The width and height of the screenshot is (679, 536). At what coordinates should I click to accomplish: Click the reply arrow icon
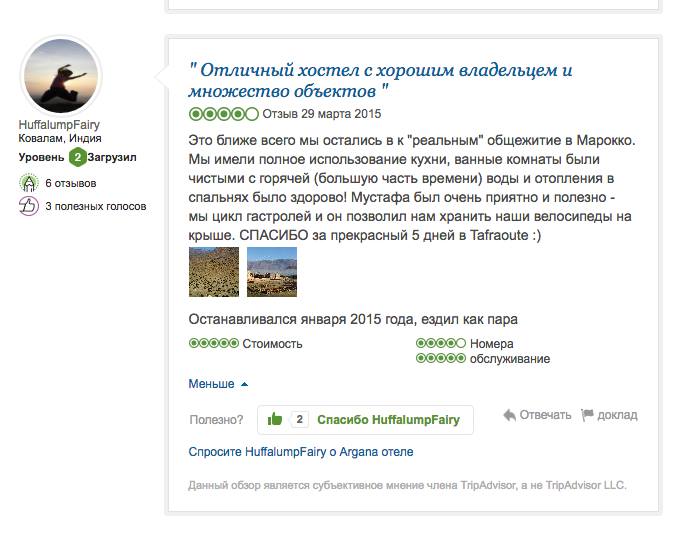pos(509,415)
